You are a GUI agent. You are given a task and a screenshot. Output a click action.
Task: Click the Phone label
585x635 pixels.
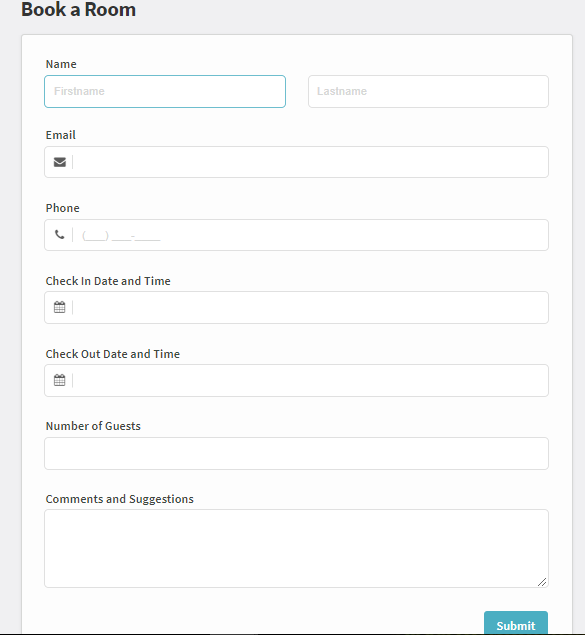(63, 208)
